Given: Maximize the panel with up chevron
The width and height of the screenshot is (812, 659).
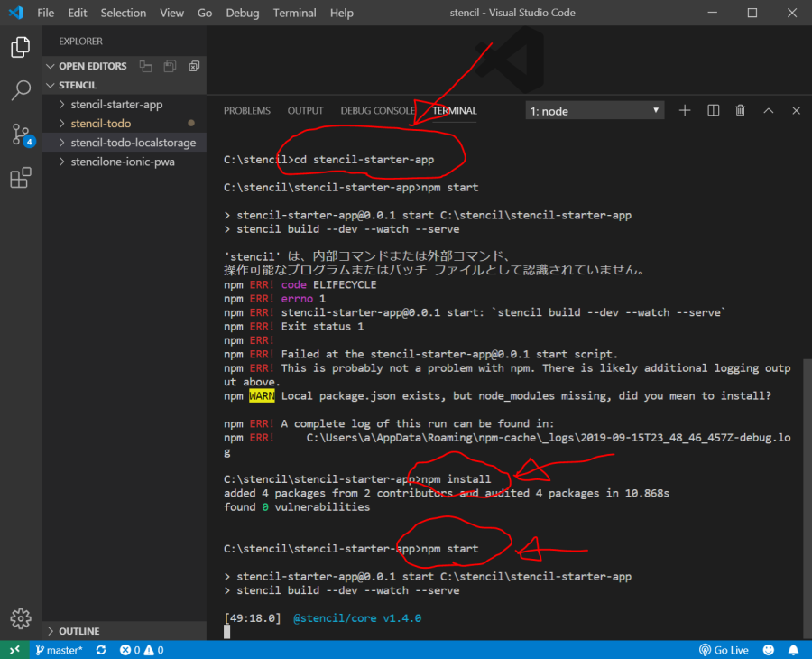Looking at the screenshot, I should click(x=768, y=110).
